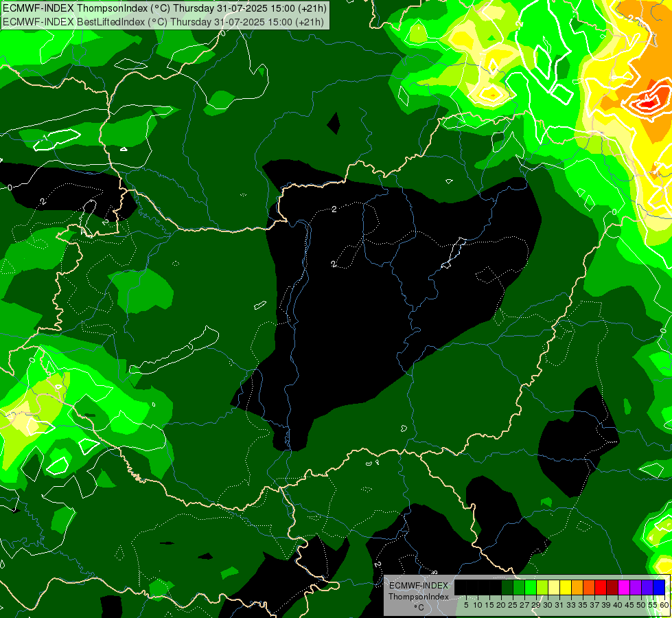The image size is (672, 618).
Task: Click the °C unit label in legend
Action: pyautogui.click(x=419, y=607)
